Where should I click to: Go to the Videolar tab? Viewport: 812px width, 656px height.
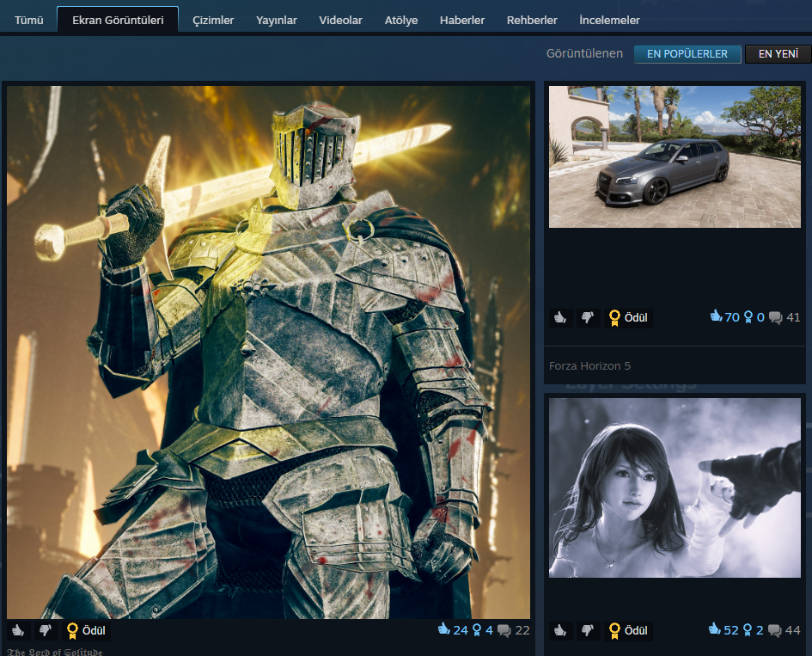(x=340, y=21)
